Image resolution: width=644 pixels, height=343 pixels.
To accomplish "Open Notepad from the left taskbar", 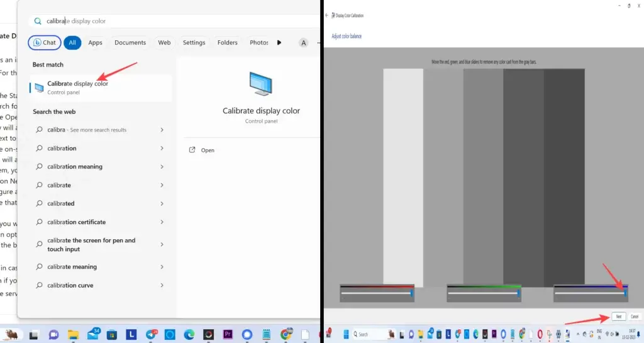I will [x=266, y=335].
